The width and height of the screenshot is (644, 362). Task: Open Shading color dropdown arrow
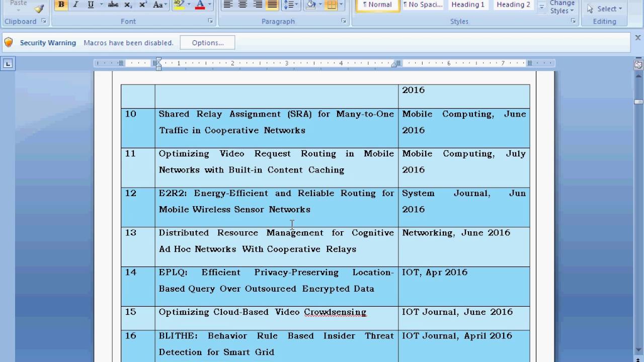pyautogui.click(x=320, y=5)
